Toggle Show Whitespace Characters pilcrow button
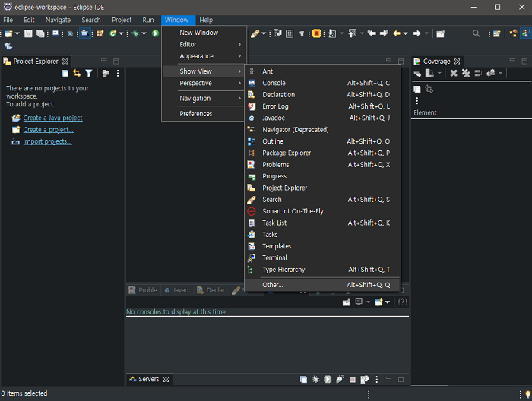The image size is (532, 401). point(302,33)
